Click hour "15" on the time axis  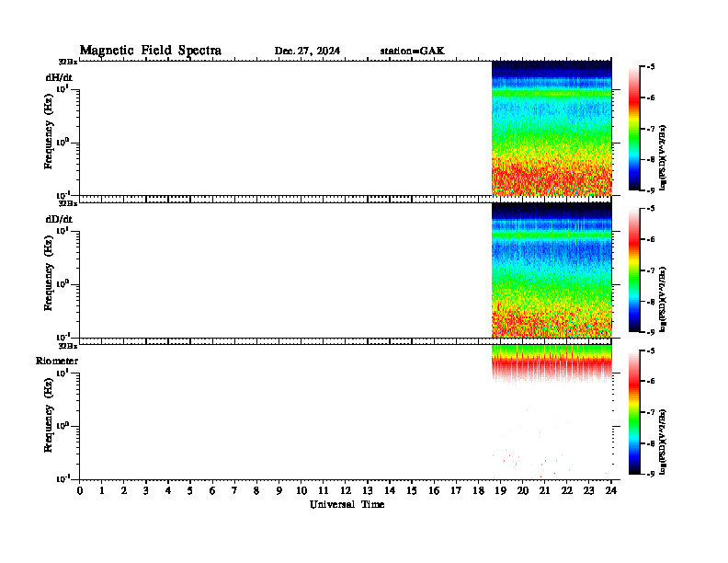click(412, 490)
